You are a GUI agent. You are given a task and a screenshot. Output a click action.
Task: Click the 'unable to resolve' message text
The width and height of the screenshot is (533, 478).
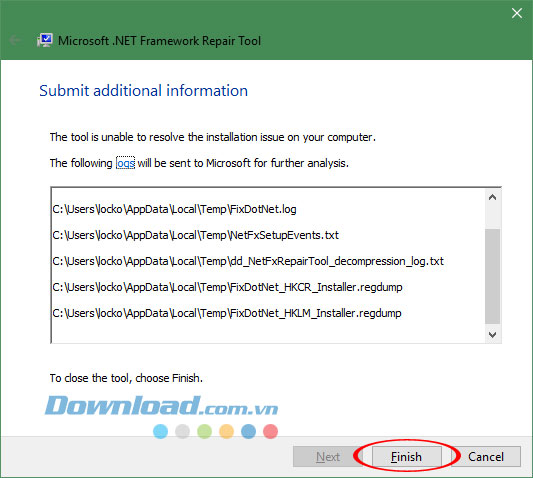(213, 137)
